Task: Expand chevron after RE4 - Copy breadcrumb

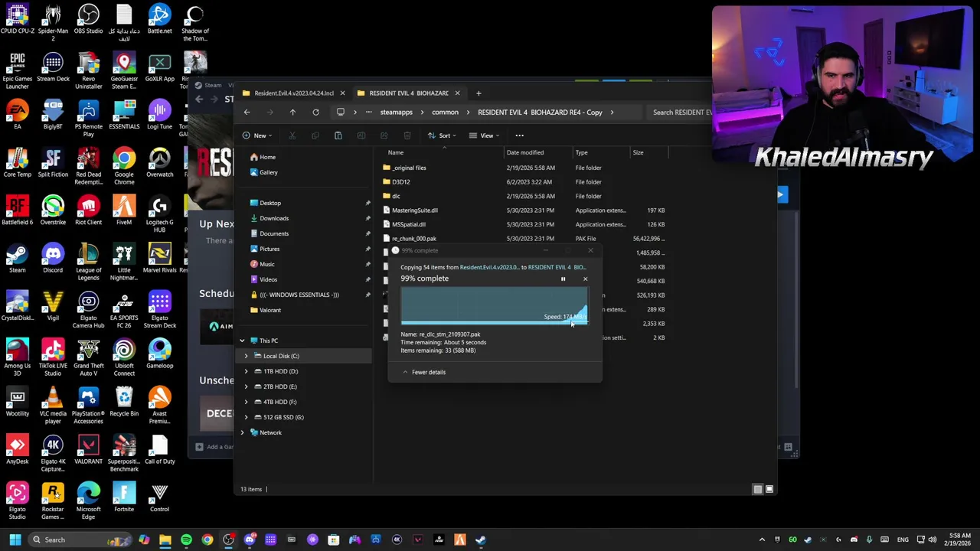Action: coord(612,112)
